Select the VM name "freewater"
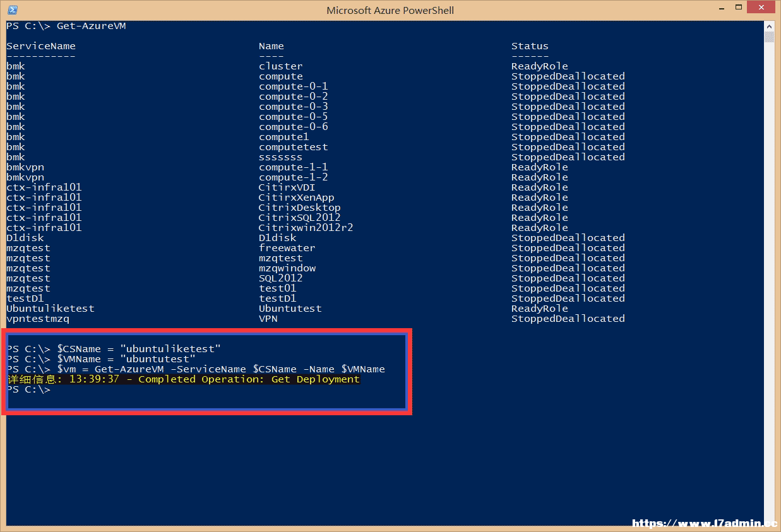The height and width of the screenshot is (532, 781). tap(287, 248)
